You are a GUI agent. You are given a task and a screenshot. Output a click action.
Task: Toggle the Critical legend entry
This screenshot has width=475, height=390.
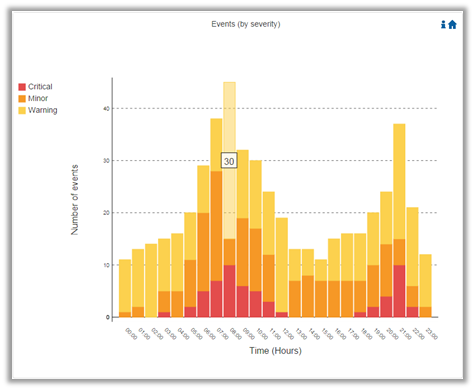35,87
